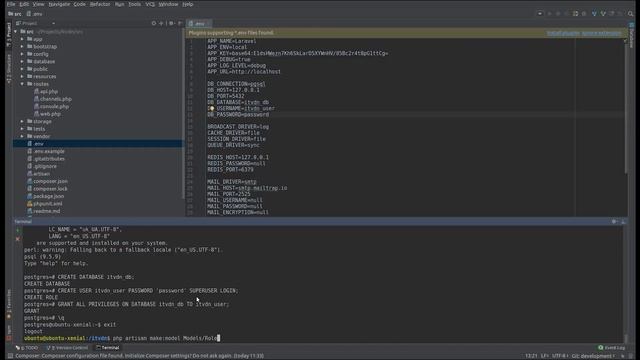Toggle the Database tool window strip button
The height and width of the screenshot is (360, 640).
[x=632, y=36]
